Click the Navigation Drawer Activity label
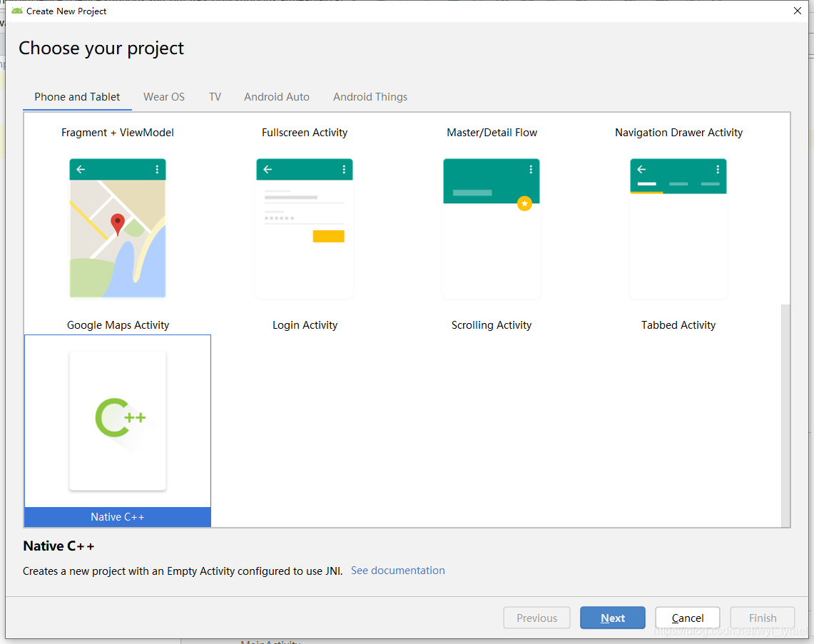The height and width of the screenshot is (644, 814). (678, 133)
